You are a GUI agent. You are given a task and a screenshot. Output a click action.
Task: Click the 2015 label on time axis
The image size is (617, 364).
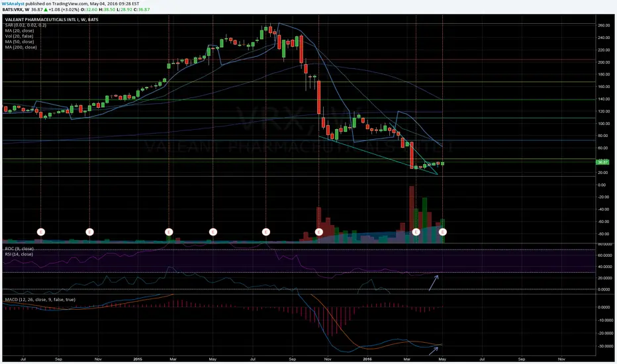(x=138, y=359)
